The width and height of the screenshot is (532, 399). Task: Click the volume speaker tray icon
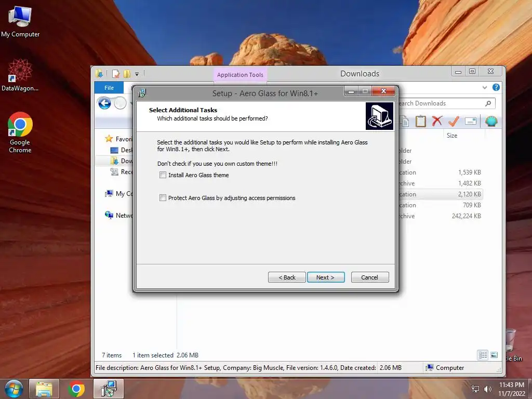[x=487, y=389]
